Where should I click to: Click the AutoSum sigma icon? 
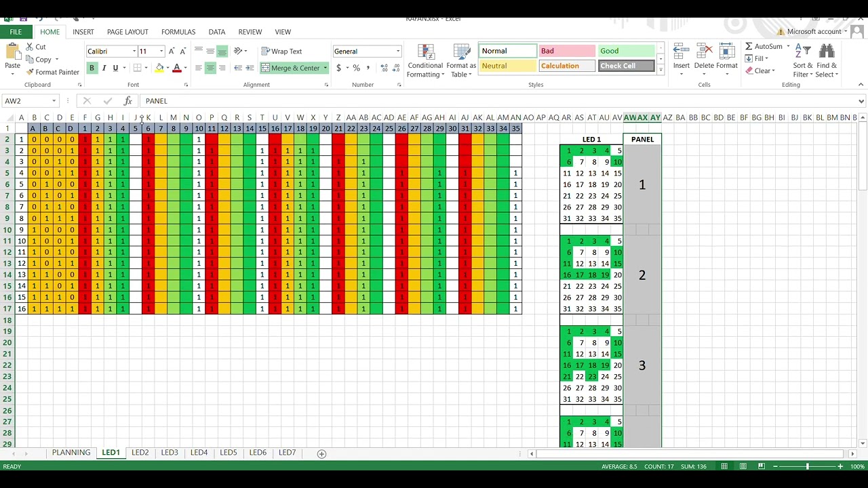(x=749, y=46)
